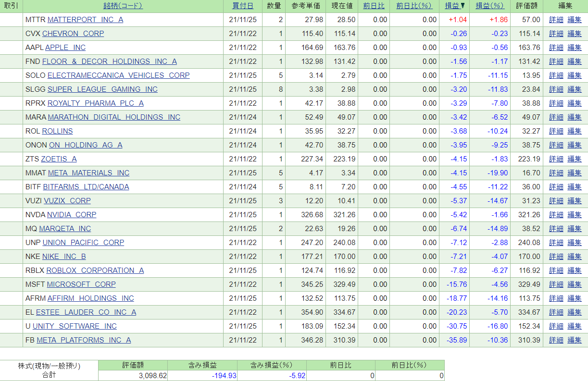The image size is (588, 381).
Task: Open META_MATERIALS_INC link
Action: click(88, 173)
